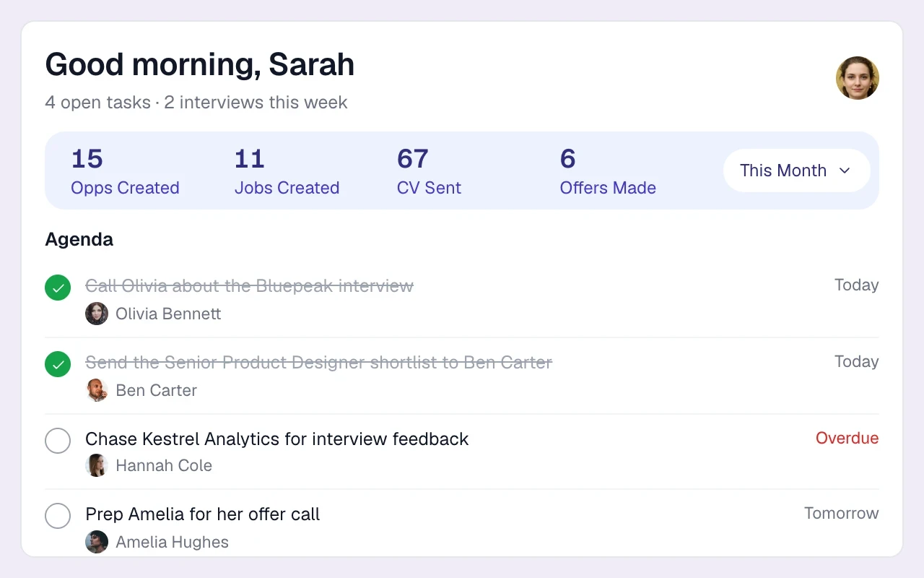Screen dimensions: 924x578
Task: Click '4 open tasks · 2 interviews this week'
Action: click(x=196, y=103)
